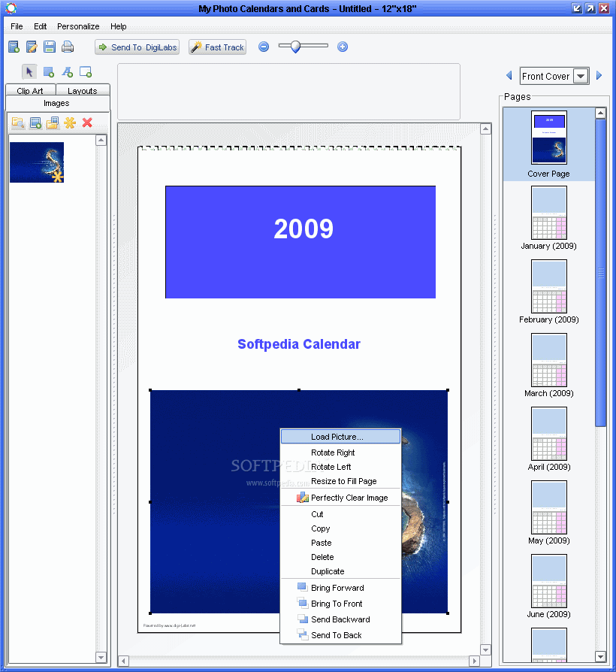616x672 pixels.
Task: Open the File menu
Action: tap(17, 26)
